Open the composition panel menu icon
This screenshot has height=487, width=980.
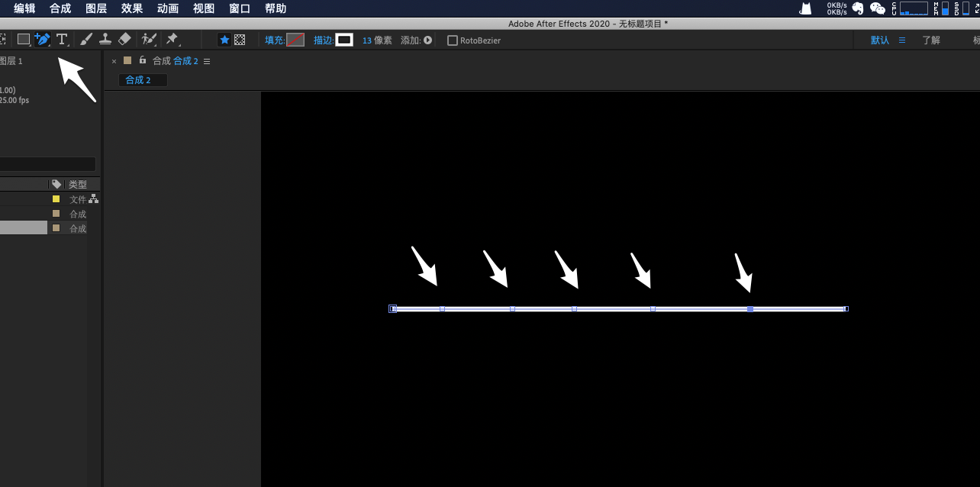207,61
